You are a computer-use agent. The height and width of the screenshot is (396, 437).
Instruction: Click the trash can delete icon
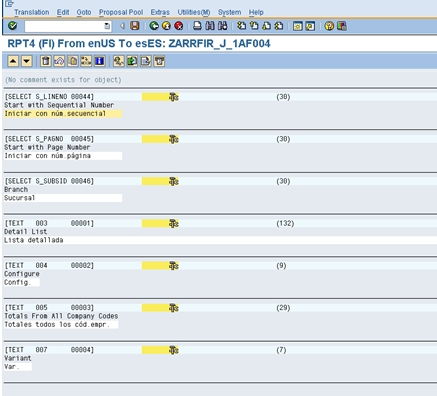[x=46, y=61]
